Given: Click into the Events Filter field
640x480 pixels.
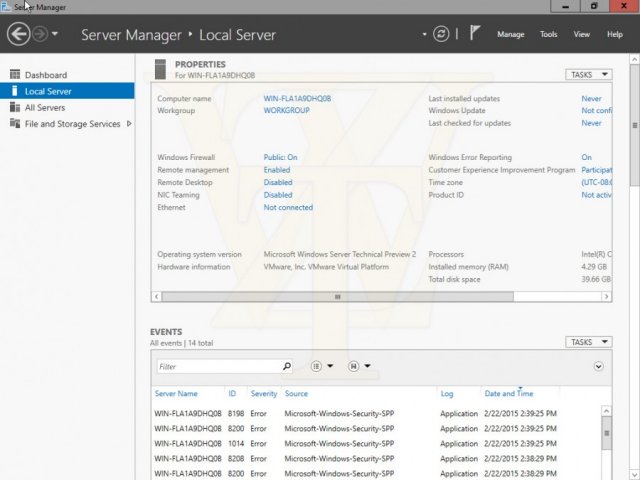Looking at the screenshot, I should [x=219, y=366].
